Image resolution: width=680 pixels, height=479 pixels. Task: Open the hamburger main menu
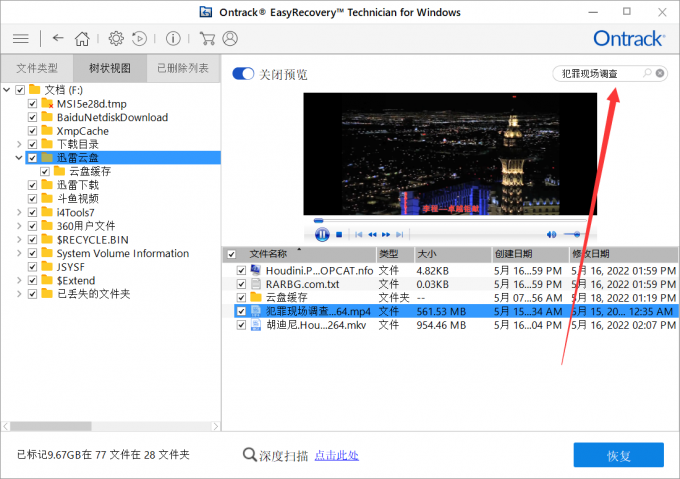(x=20, y=39)
